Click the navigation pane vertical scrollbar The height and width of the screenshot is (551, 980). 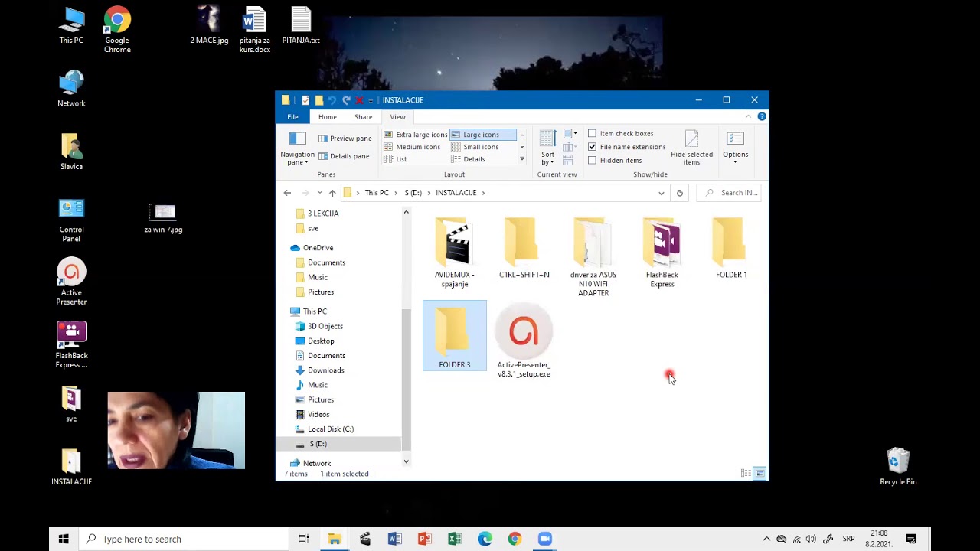(x=406, y=380)
